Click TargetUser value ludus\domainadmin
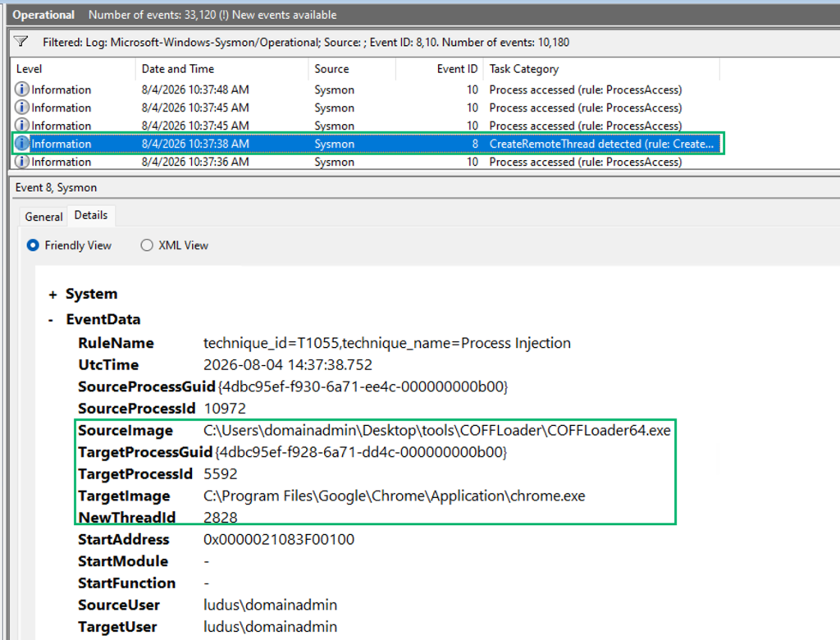Image resolution: width=840 pixels, height=640 pixels. (270, 627)
